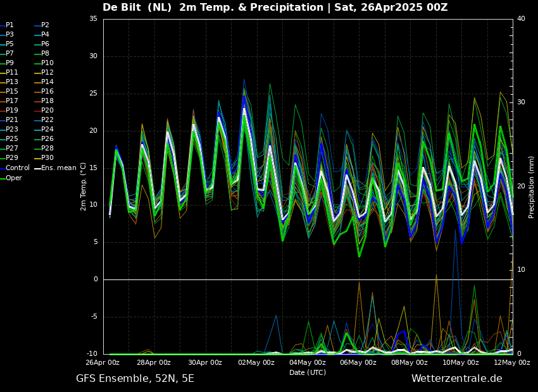Select the Ens. mean legend entry
Image resolution: width=538 pixels, height=392 pixels.
pyautogui.click(x=56, y=168)
